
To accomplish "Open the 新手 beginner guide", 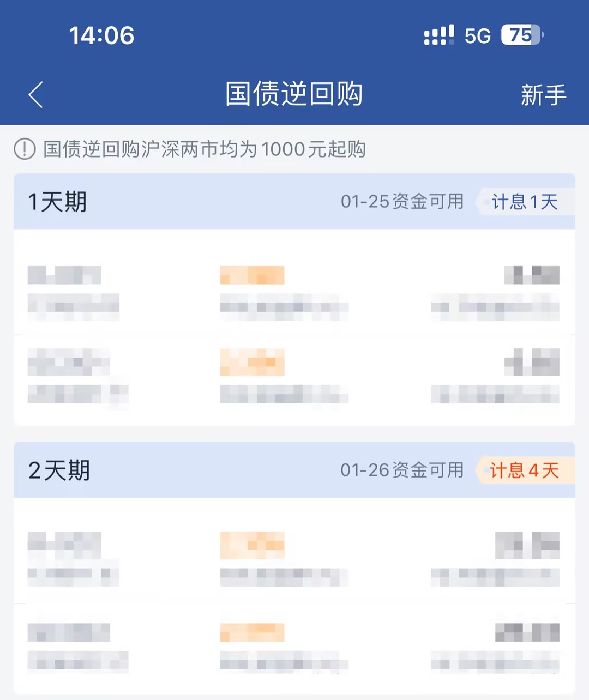I will [543, 95].
